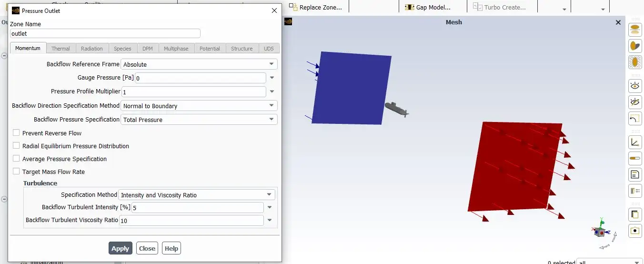Click the titles document icon in the right toolbar
Screen dimensions: 644x264
(x=635, y=174)
